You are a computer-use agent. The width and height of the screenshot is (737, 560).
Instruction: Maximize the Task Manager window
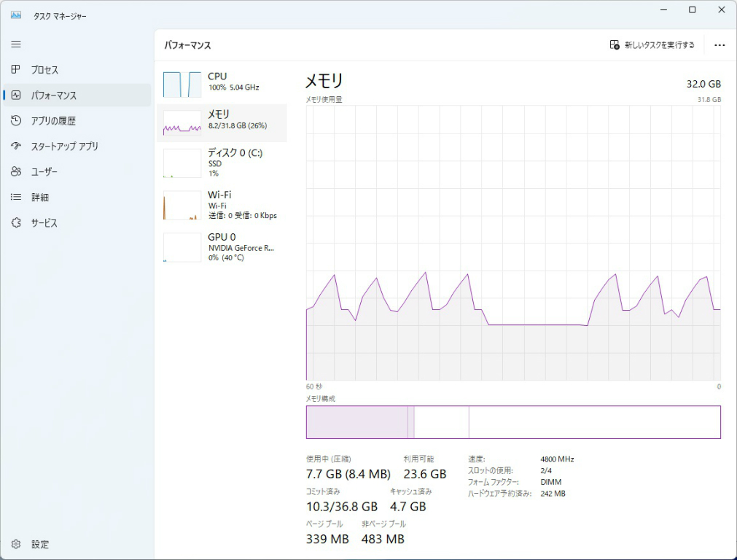[x=693, y=10]
